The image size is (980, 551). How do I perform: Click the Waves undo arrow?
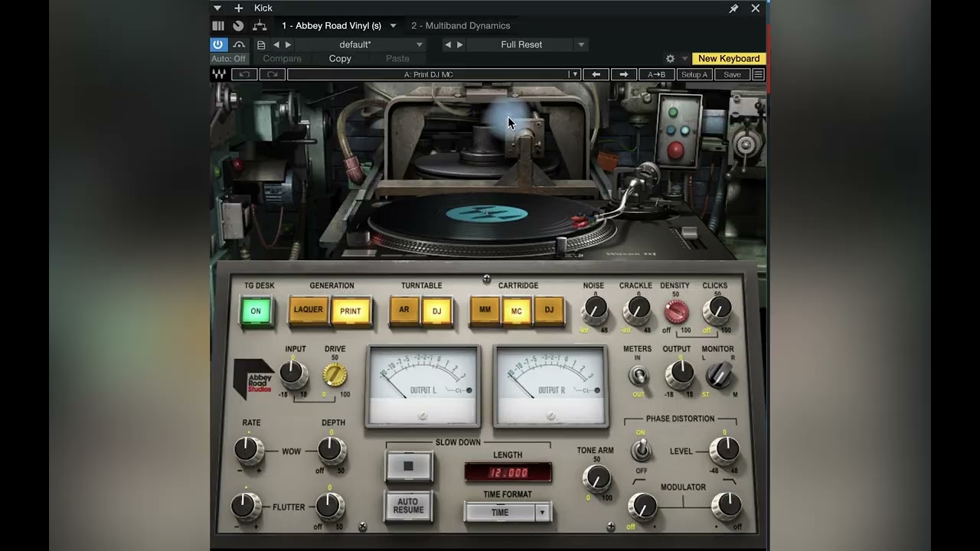[x=245, y=74]
